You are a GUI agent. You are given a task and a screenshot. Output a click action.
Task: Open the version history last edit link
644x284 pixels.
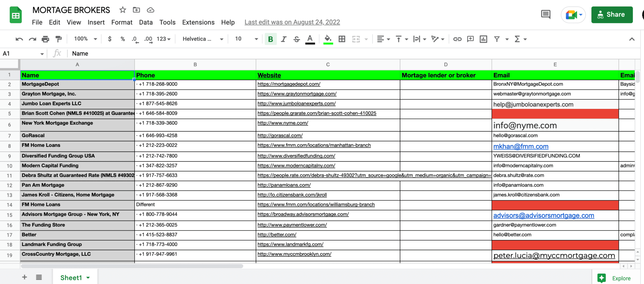pyautogui.click(x=292, y=22)
